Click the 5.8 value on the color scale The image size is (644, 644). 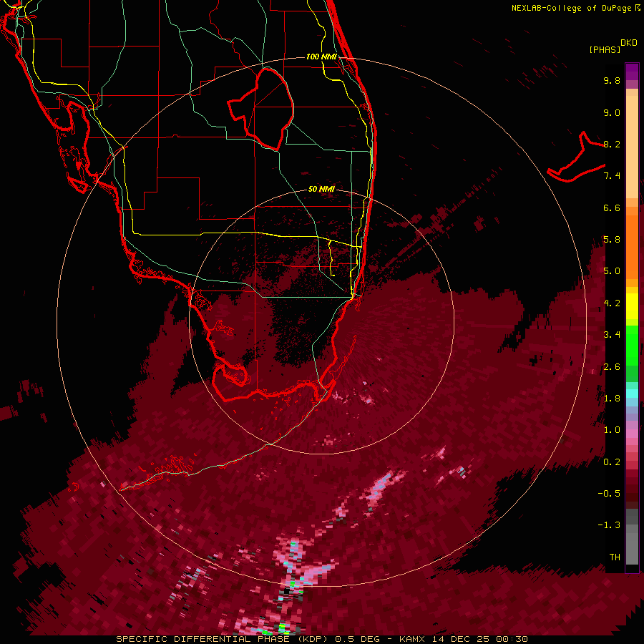tap(612, 240)
